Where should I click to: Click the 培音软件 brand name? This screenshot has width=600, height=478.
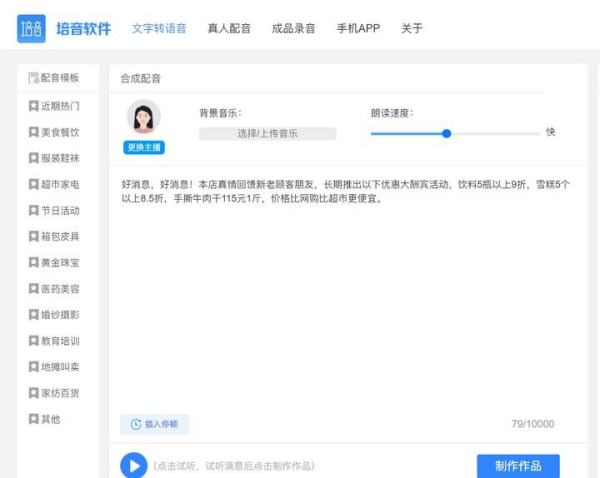coord(83,29)
